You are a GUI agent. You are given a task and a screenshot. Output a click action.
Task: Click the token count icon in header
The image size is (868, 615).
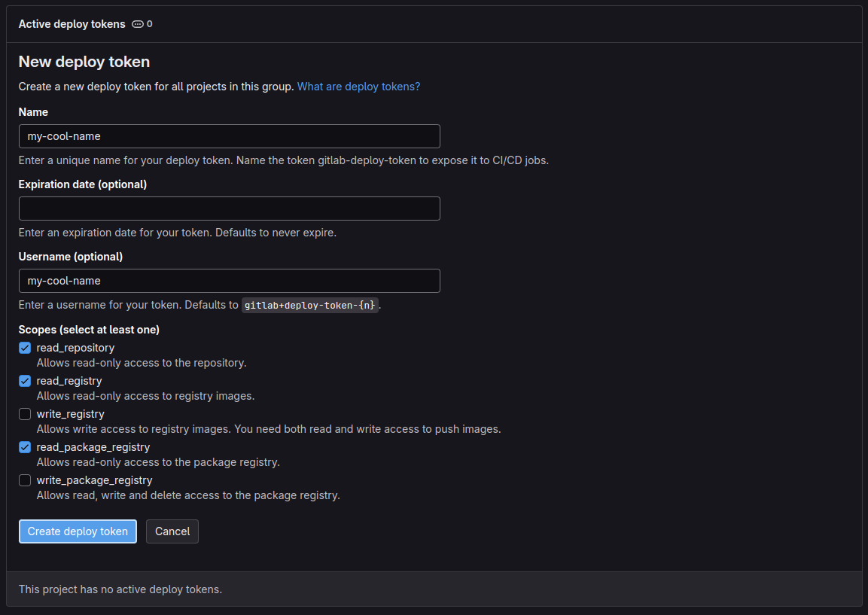137,24
